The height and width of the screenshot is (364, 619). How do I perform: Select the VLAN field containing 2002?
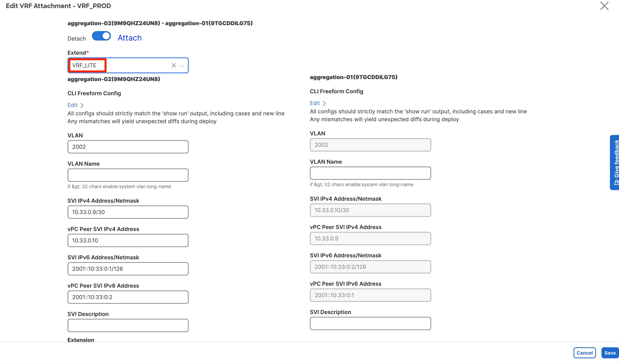(x=128, y=147)
